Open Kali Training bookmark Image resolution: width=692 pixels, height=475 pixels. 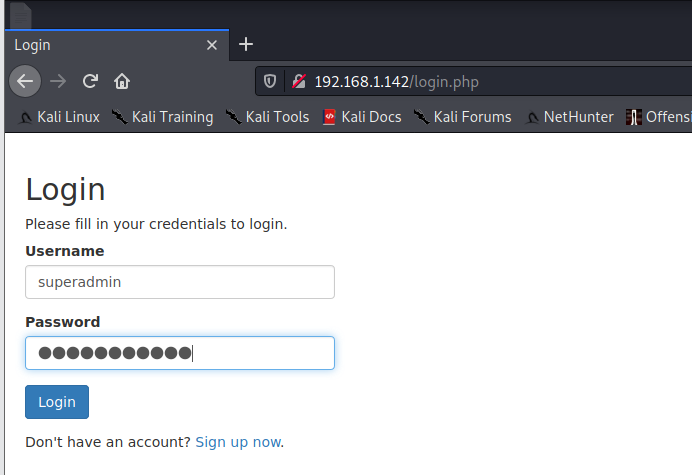[162, 117]
